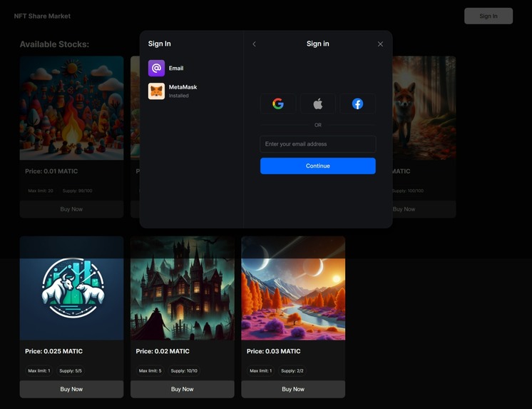Close the Sign in dialog
532x409 pixels.
click(380, 44)
